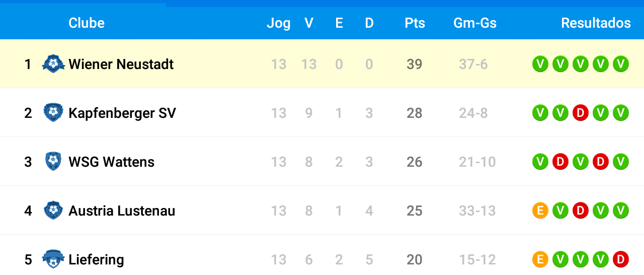Open the Austria Lustenau team name
This screenshot has height=275, width=644.
(122, 211)
